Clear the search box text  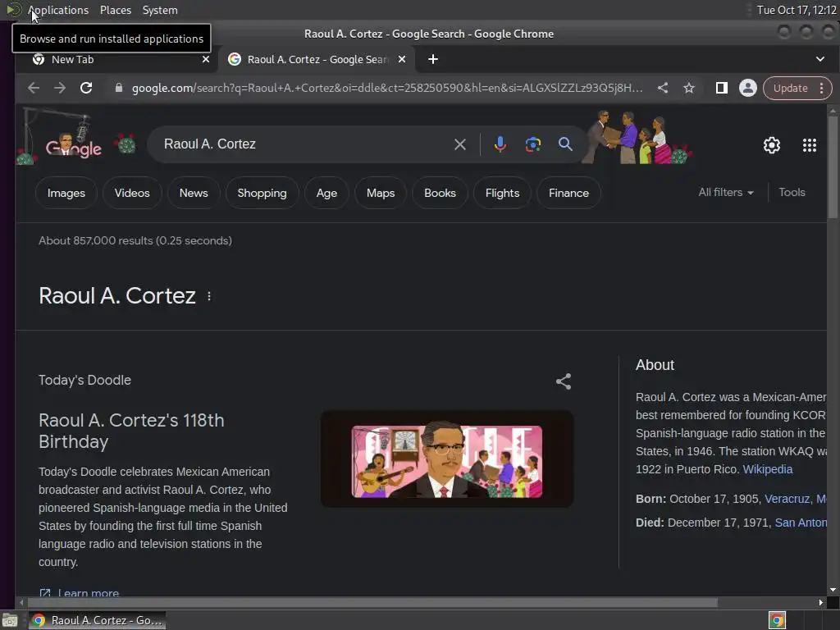click(459, 144)
